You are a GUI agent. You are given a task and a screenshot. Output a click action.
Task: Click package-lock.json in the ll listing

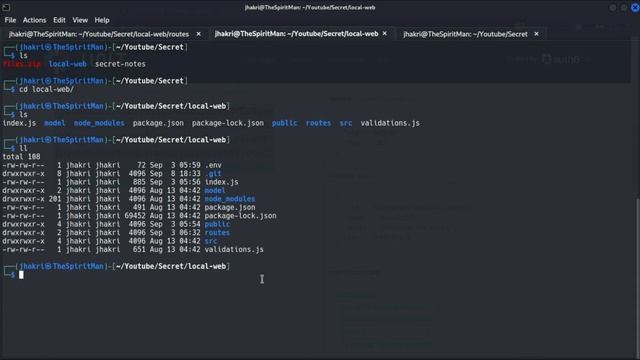click(240, 216)
